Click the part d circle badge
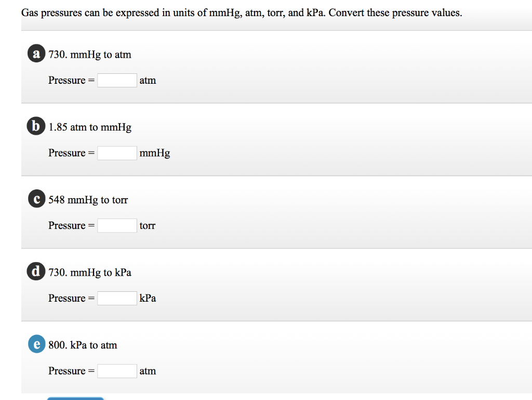Image resolution: width=532 pixels, height=400 pixels. (x=36, y=272)
